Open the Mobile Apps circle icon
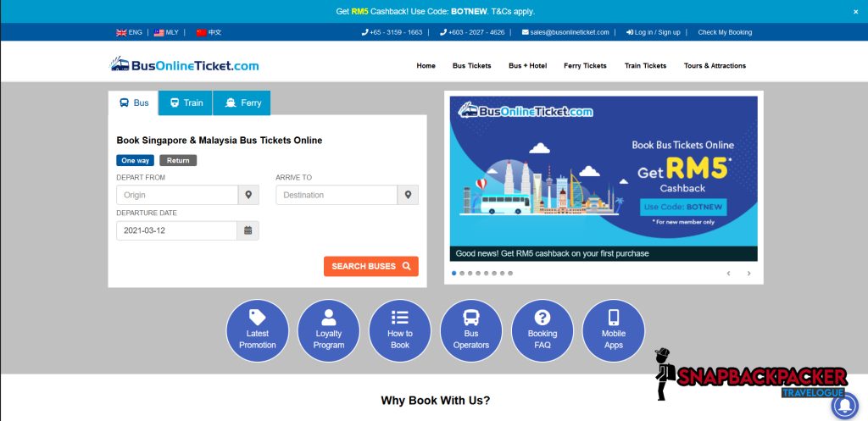Screen dimensions: 868x421 pos(614,331)
